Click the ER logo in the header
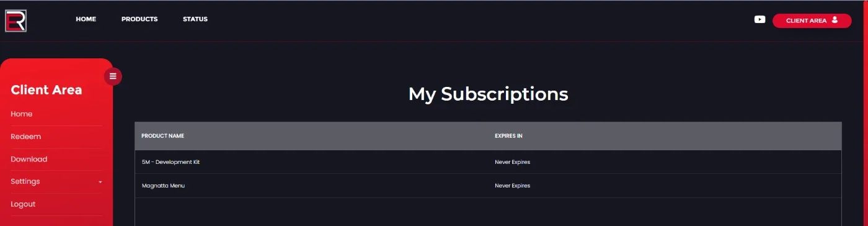This screenshot has height=226, width=868. click(15, 20)
